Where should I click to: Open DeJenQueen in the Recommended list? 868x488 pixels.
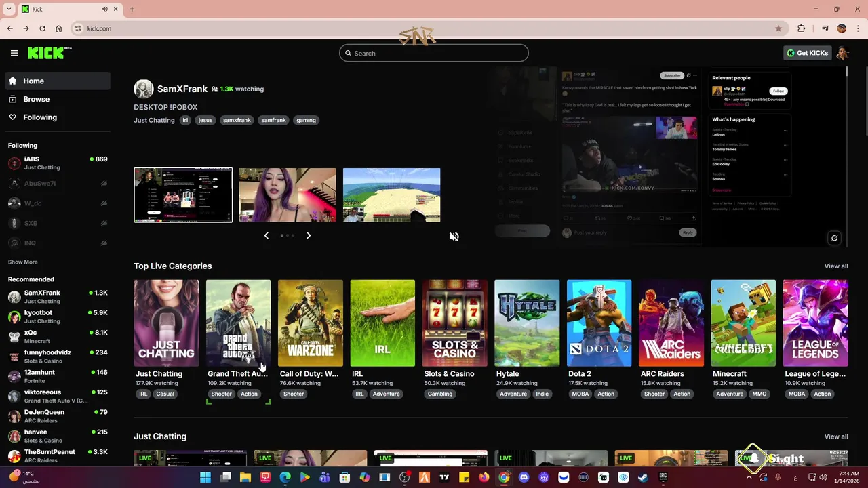click(x=58, y=416)
